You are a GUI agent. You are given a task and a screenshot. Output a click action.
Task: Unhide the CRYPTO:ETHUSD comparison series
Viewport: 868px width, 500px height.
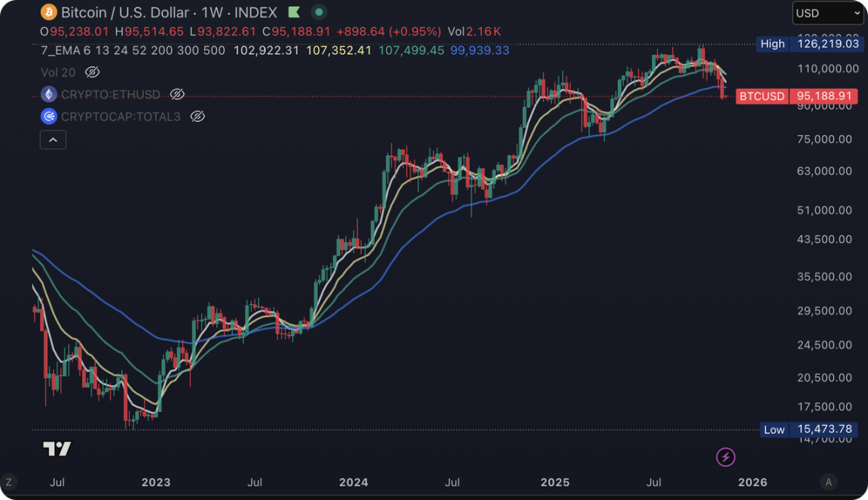coord(177,94)
